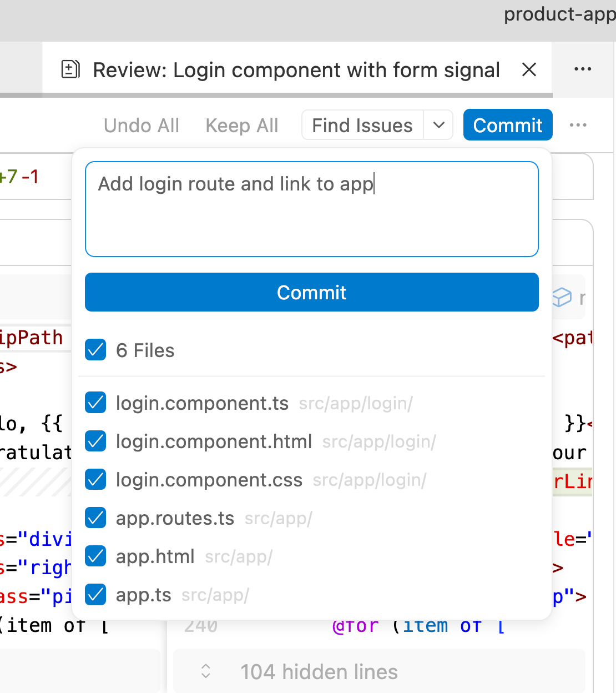
Task: Click the toolbar Commit button
Action: (507, 125)
